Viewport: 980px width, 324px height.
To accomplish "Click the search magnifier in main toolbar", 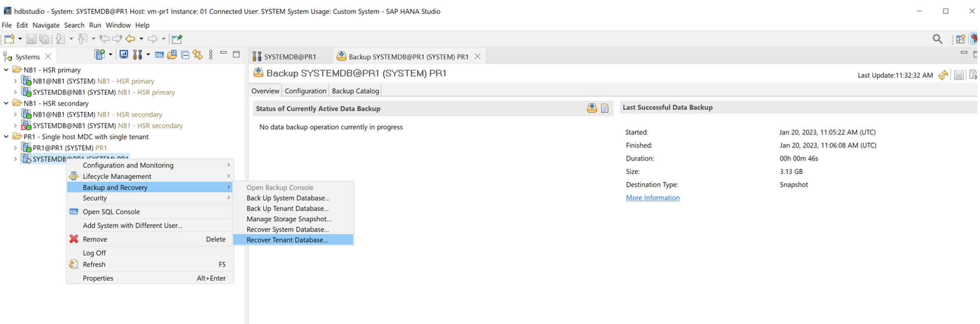I will 937,39.
